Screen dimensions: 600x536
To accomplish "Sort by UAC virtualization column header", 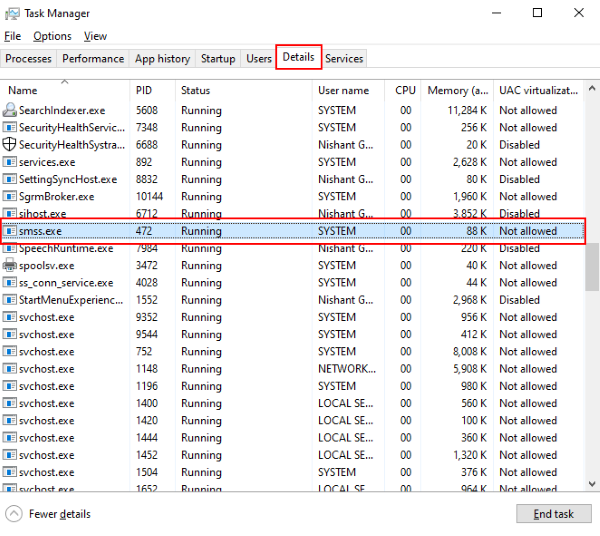I will click(538, 90).
